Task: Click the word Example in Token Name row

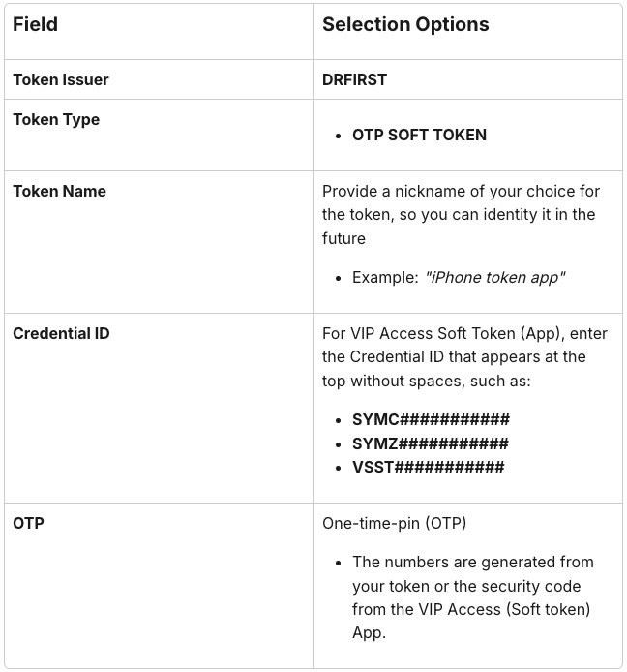Action: [385, 277]
